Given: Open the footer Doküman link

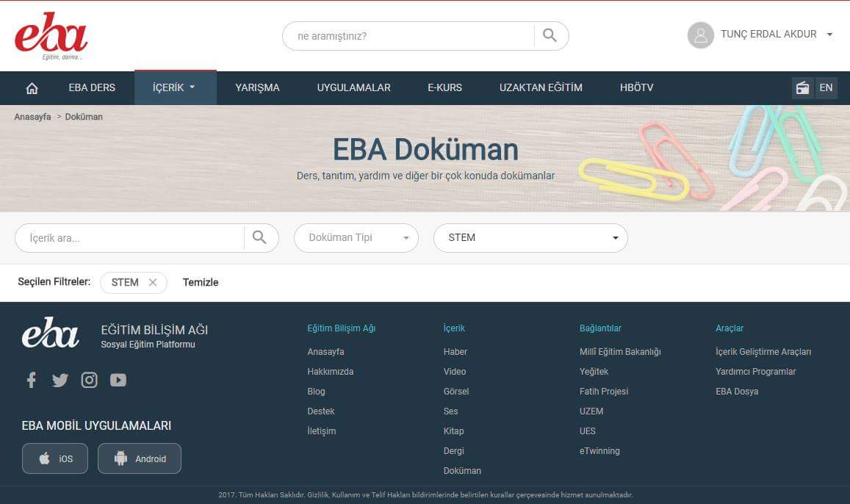Looking at the screenshot, I should pyautogui.click(x=462, y=471).
